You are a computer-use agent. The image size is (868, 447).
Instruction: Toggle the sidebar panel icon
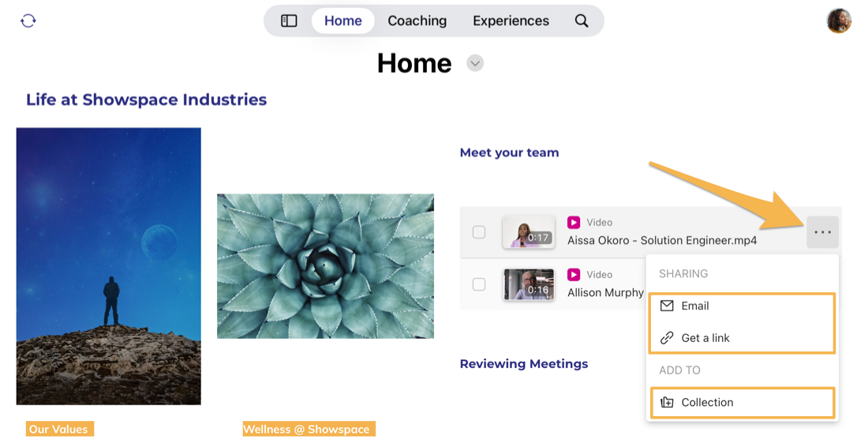click(289, 21)
